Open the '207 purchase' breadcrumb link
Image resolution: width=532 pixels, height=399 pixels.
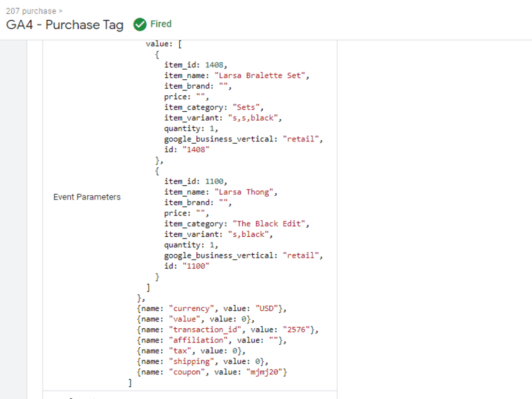[31, 11]
